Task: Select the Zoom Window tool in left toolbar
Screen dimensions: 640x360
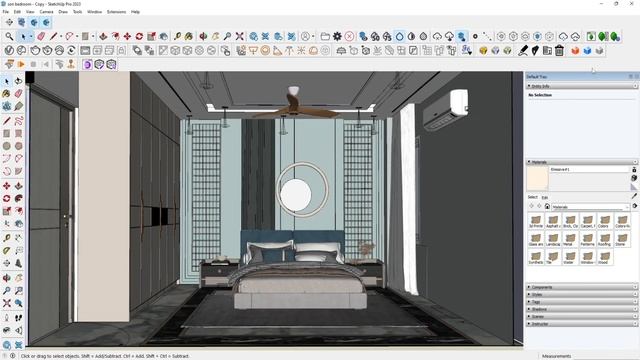Action: [19, 291]
